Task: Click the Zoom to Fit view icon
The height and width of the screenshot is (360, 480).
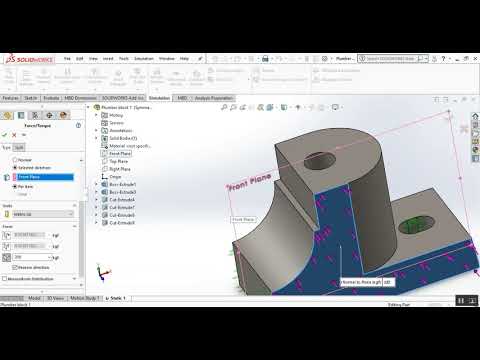Action: pyautogui.click(x=224, y=107)
